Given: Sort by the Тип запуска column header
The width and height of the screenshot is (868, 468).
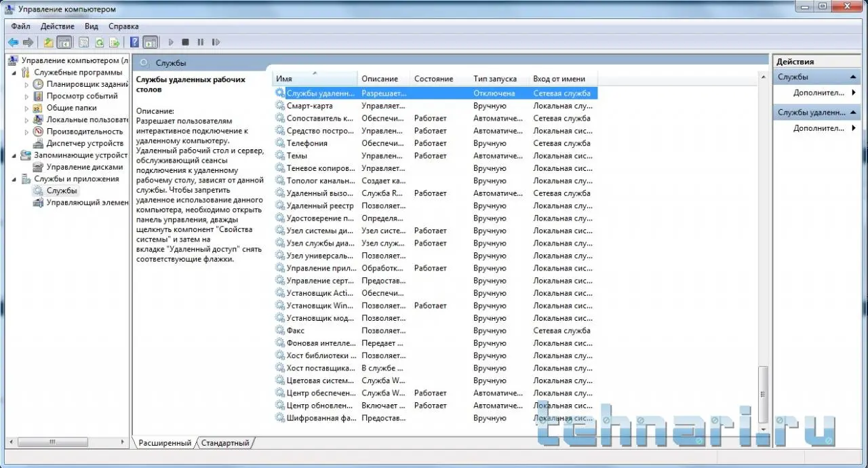Looking at the screenshot, I should (x=500, y=79).
